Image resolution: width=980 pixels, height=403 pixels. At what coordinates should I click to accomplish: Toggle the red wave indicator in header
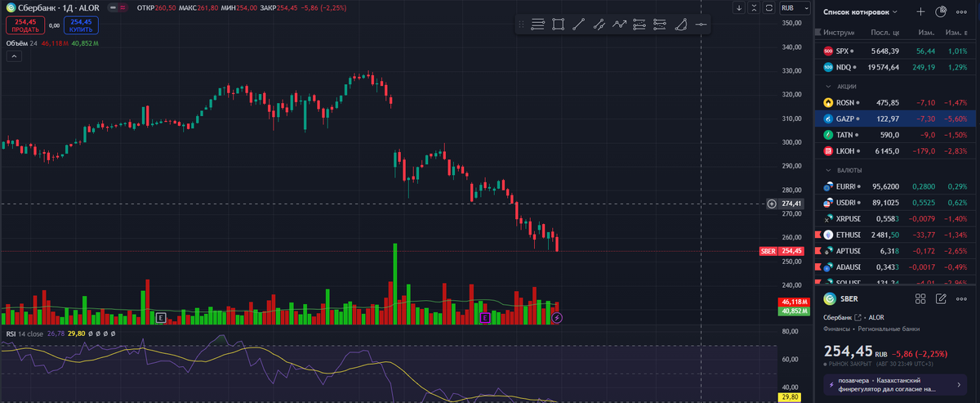(123, 7)
